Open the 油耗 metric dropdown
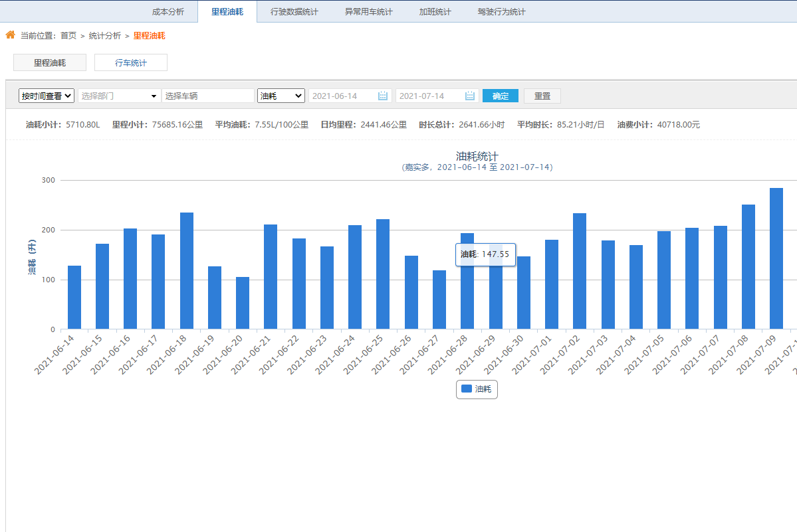797x532 pixels. [x=281, y=96]
